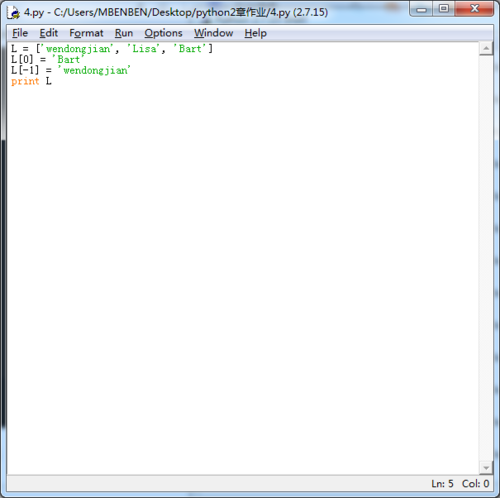Minimize the IDLE editor window
The image size is (500, 498).
[x=421, y=9]
